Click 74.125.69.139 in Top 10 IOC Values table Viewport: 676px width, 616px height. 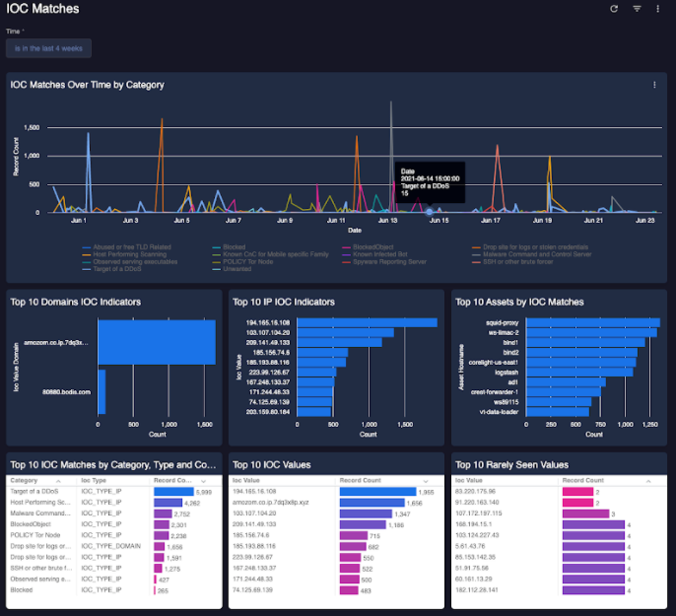click(x=252, y=589)
